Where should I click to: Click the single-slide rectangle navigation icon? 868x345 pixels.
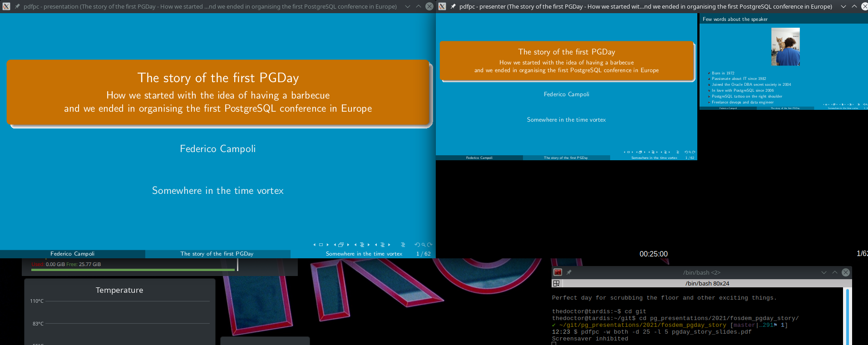[321, 245]
